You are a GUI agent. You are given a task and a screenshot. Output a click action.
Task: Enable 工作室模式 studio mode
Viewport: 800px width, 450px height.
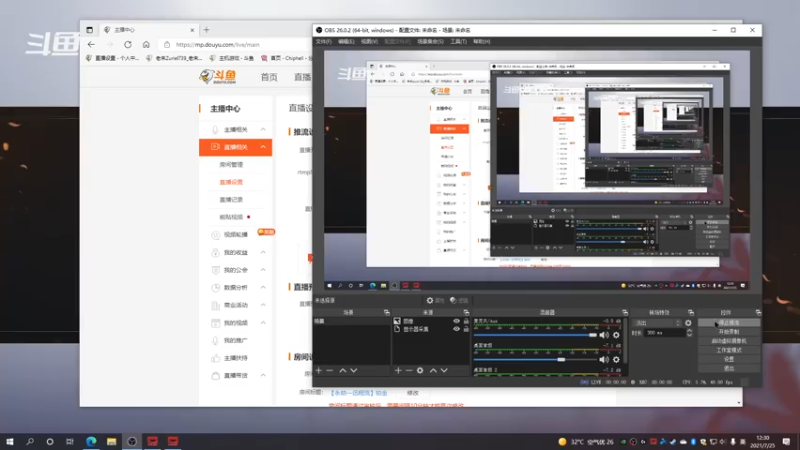coord(729,350)
